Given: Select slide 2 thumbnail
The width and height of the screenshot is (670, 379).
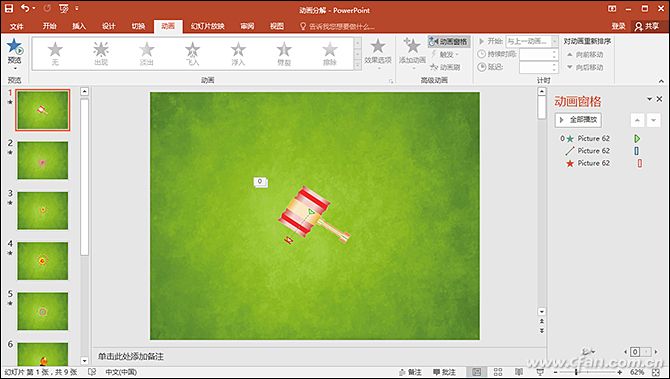Looking at the screenshot, I should 43,160.
